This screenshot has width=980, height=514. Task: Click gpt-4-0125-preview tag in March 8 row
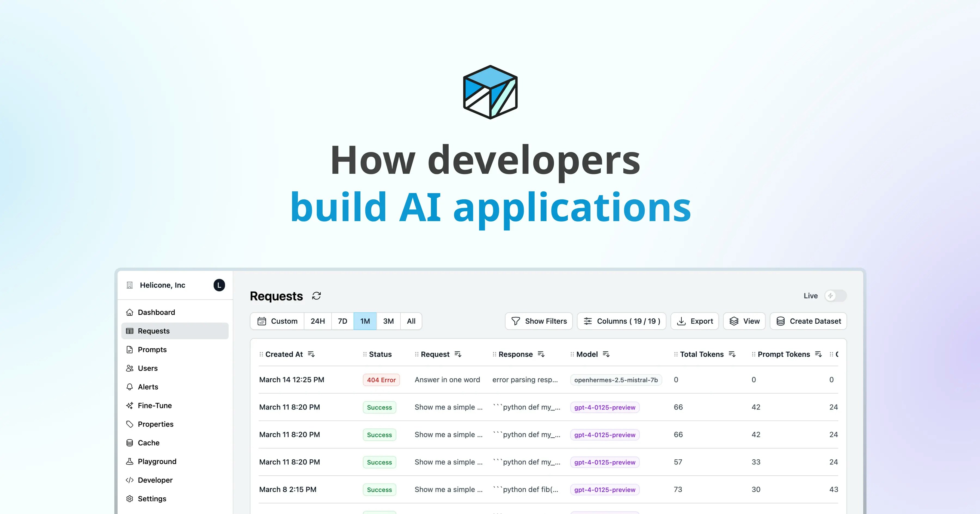[x=605, y=490]
